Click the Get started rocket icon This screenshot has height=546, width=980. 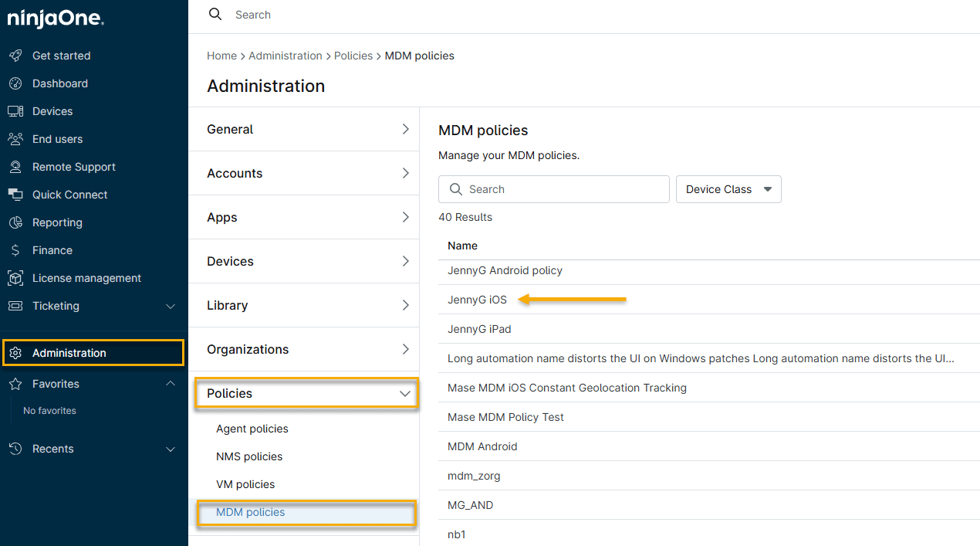(15, 56)
